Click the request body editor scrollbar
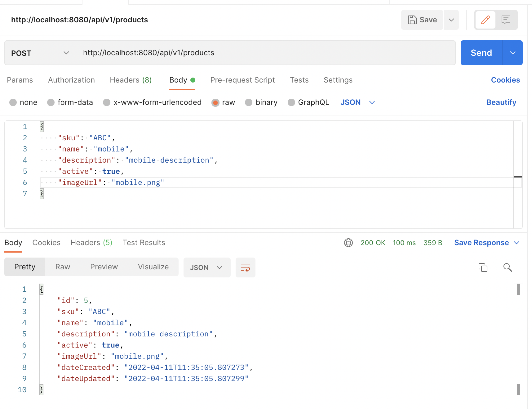The width and height of the screenshot is (532, 409). (x=518, y=175)
